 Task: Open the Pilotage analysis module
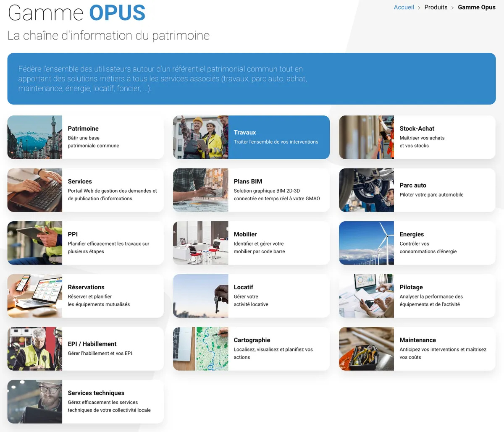click(417, 296)
